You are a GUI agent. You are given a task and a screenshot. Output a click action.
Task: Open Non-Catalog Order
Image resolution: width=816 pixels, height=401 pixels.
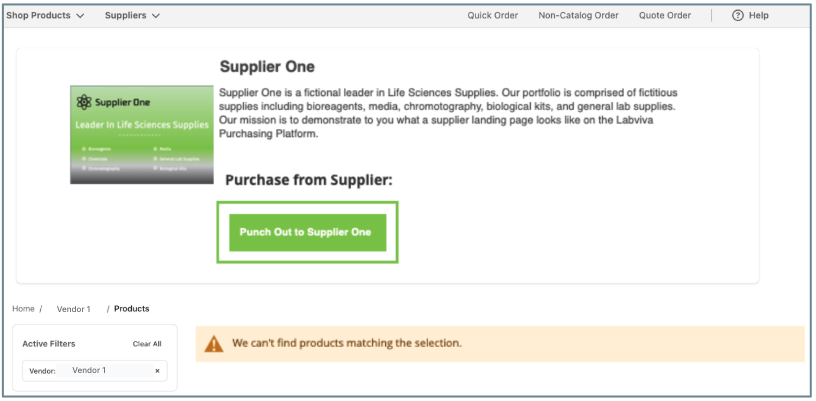click(578, 16)
